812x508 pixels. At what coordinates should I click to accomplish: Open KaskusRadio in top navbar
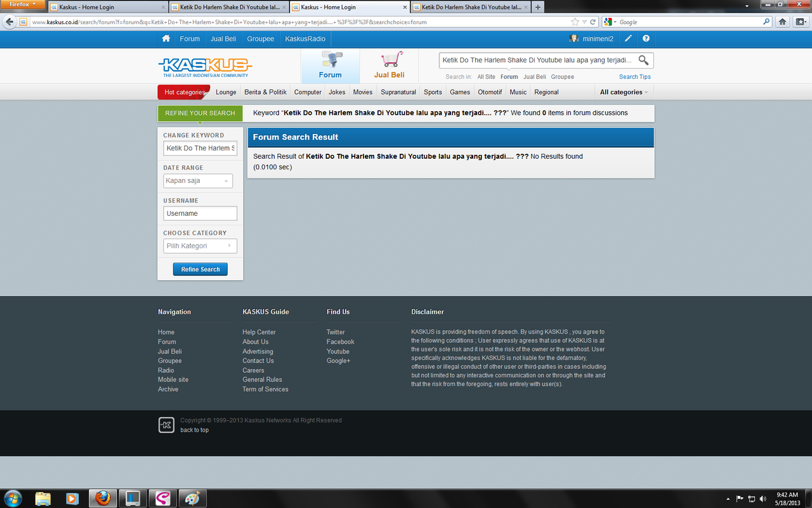pyautogui.click(x=305, y=39)
